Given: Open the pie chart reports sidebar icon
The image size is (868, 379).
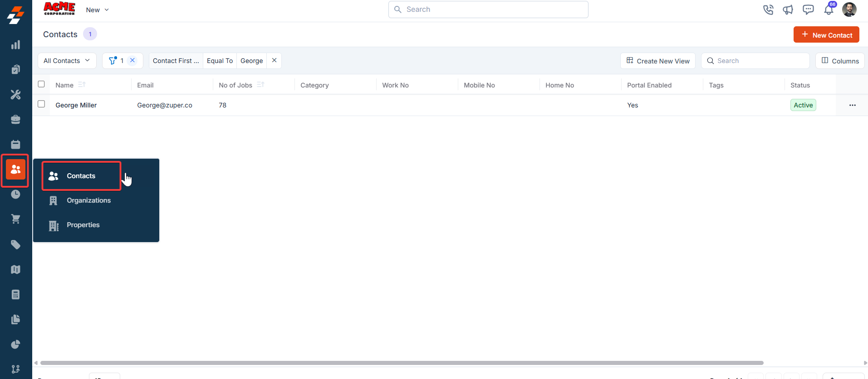Looking at the screenshot, I should (15, 345).
